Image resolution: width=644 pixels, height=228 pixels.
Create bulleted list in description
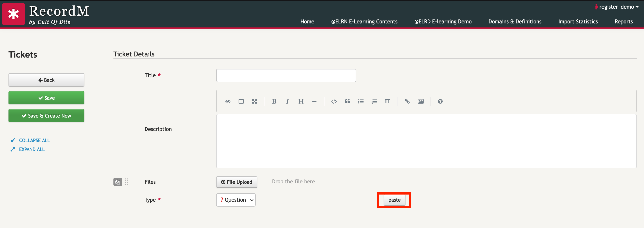coord(361,101)
